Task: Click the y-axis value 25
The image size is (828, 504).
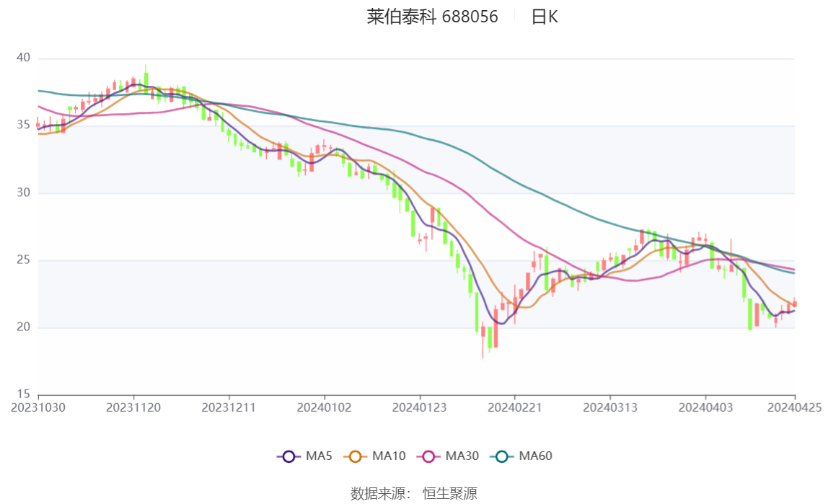Action: (23, 260)
